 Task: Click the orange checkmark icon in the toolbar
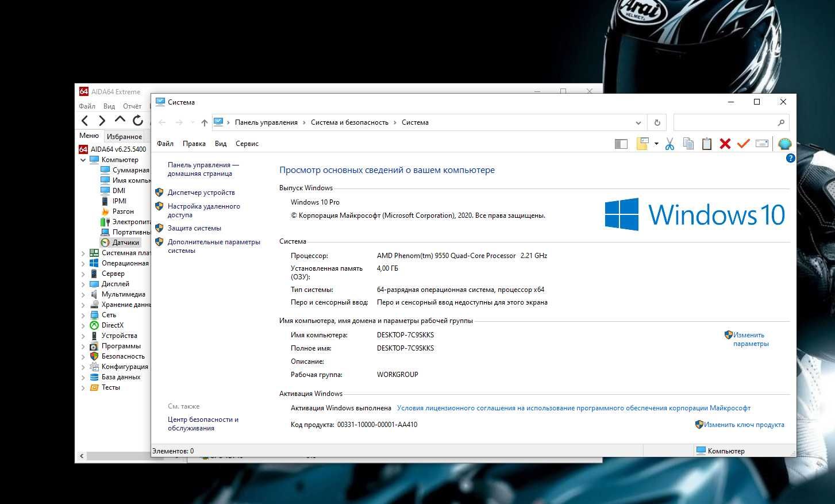744,144
